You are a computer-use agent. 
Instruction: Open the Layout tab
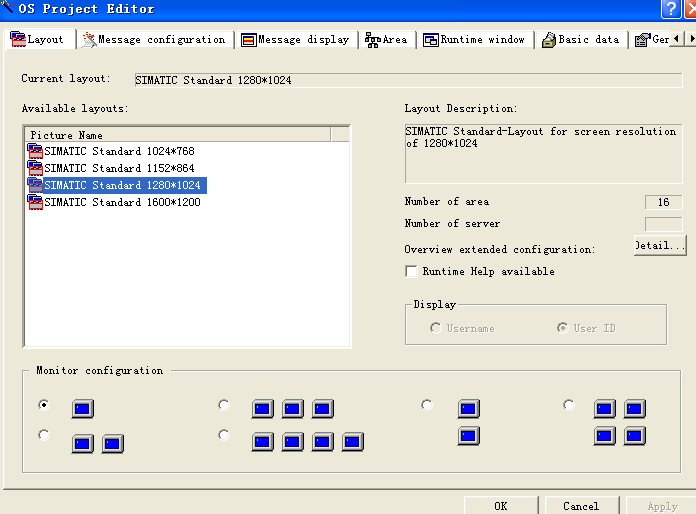point(41,40)
